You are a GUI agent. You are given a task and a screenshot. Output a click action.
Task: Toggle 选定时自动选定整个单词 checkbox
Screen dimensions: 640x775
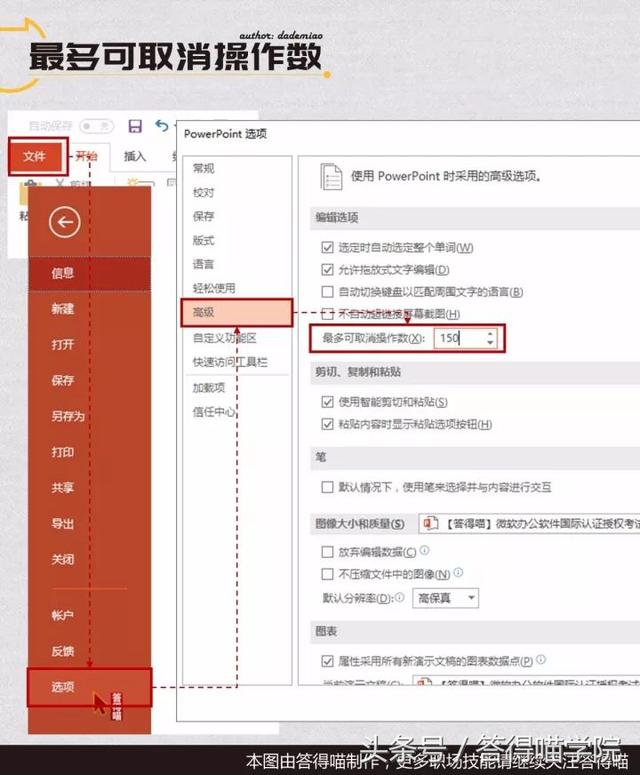327,247
